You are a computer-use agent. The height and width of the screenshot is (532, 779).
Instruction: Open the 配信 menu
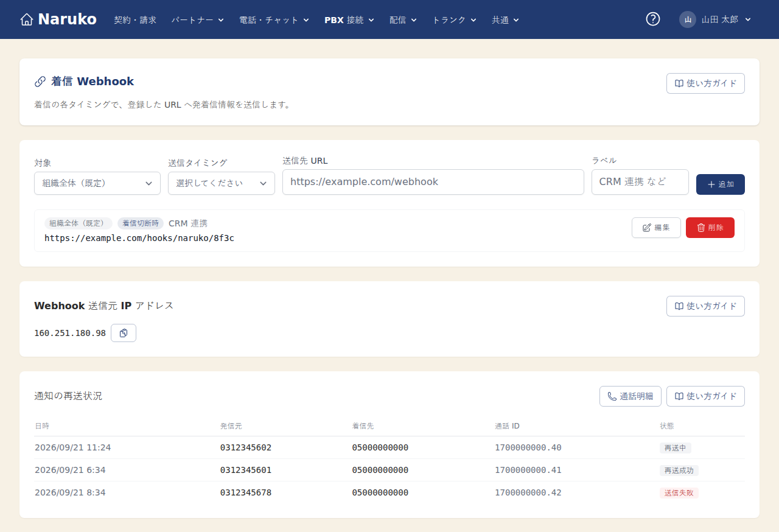click(x=403, y=19)
